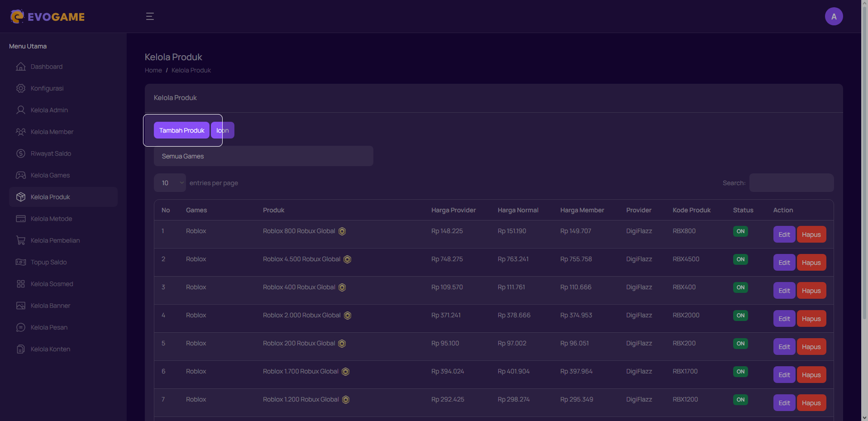This screenshot has height=421, width=868.
Task: Click the Kelola Banner image icon
Action: [21, 306]
